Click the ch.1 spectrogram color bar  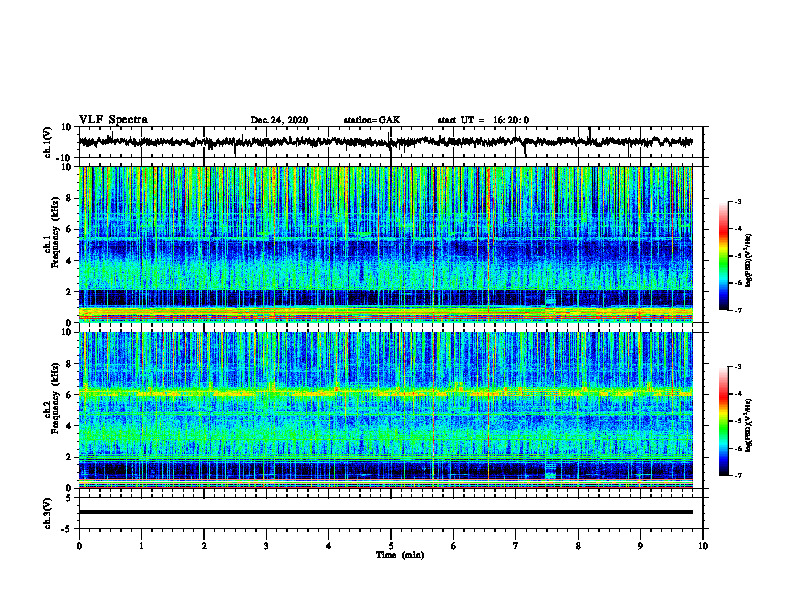coord(723,256)
